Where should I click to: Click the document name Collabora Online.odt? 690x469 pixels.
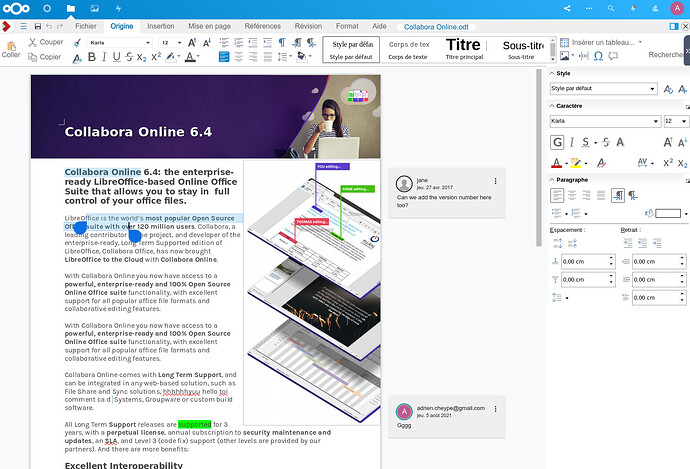[436, 27]
